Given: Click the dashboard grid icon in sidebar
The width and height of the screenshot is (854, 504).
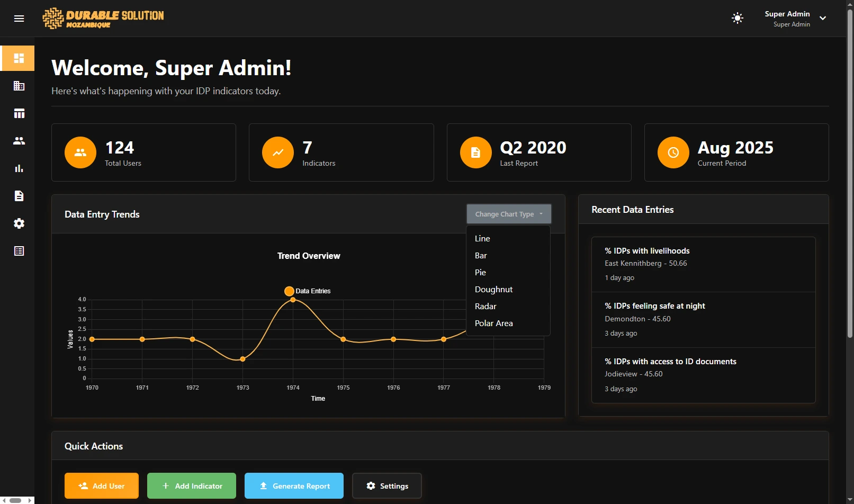Looking at the screenshot, I should coord(19,58).
